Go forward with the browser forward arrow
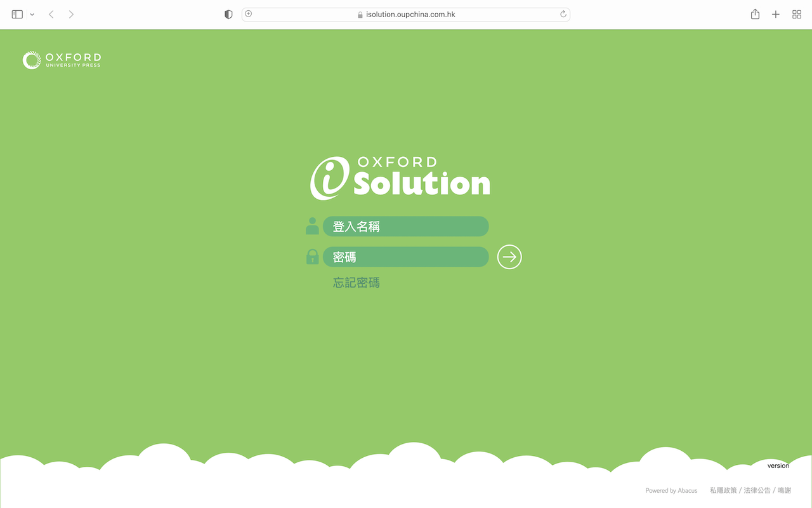812x508 pixels. [x=71, y=14]
